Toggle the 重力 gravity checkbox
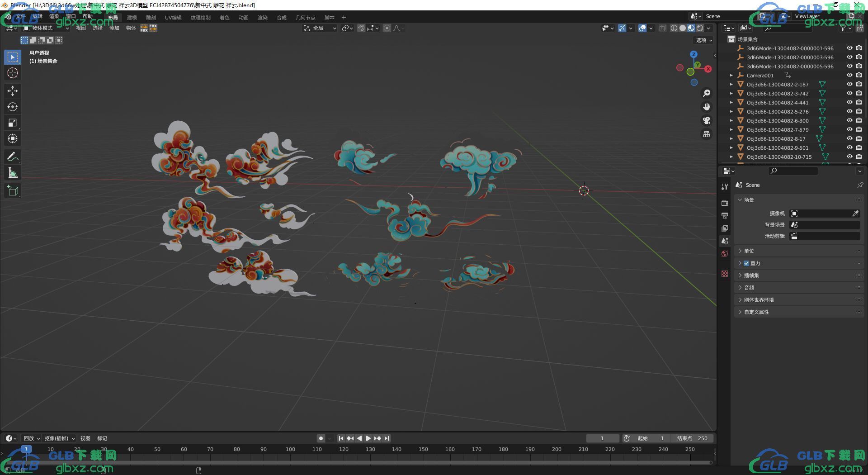This screenshot has height=475, width=868. click(x=746, y=263)
